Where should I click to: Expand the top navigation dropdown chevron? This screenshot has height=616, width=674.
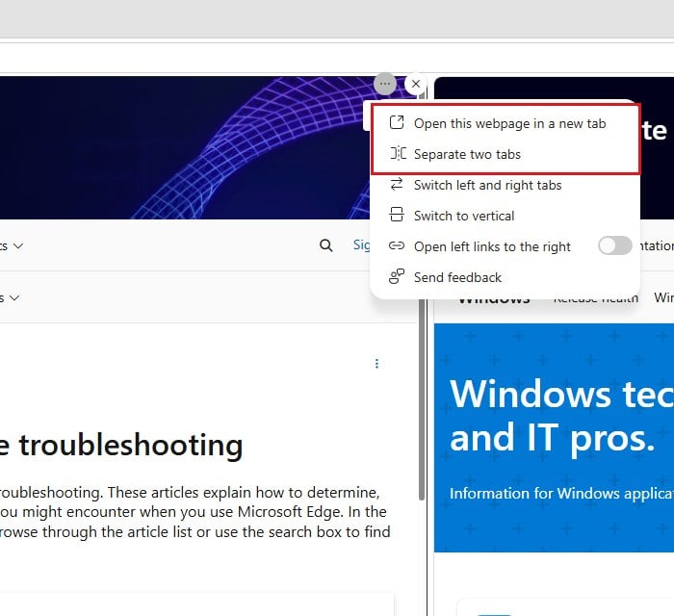click(x=17, y=246)
